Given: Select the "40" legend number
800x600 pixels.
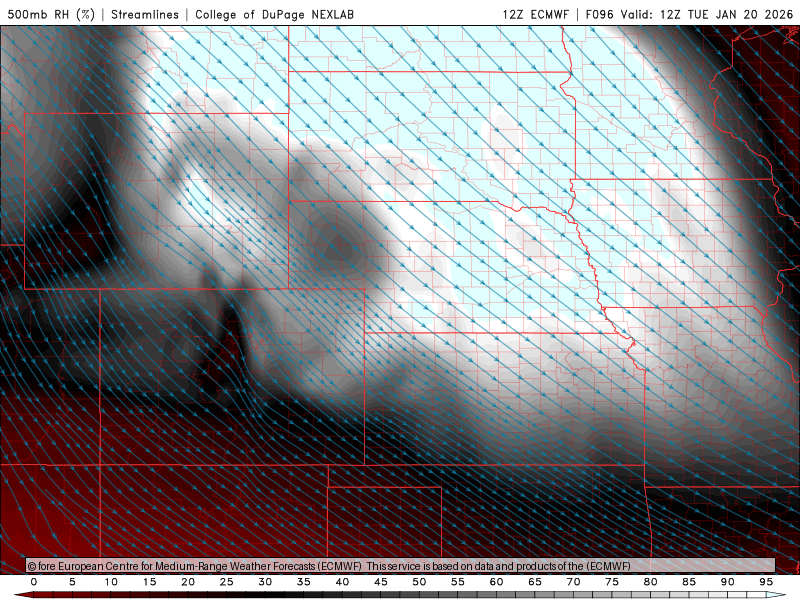Looking at the screenshot, I should 342,582.
